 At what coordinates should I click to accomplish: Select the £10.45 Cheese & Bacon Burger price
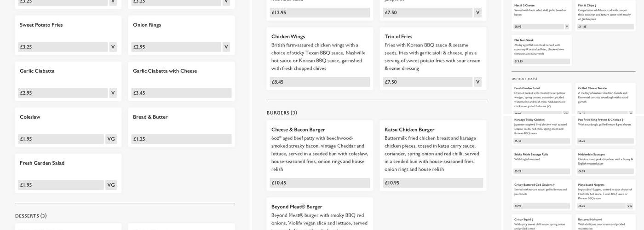(x=320, y=183)
